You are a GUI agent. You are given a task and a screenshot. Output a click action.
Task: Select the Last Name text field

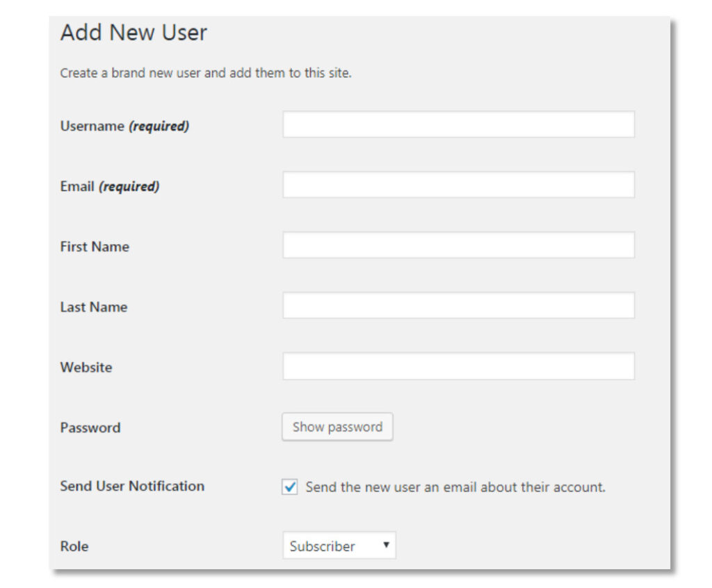click(x=459, y=305)
